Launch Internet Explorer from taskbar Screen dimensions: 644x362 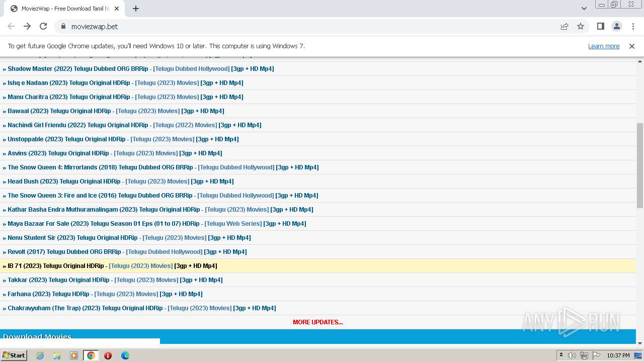[x=40, y=355]
